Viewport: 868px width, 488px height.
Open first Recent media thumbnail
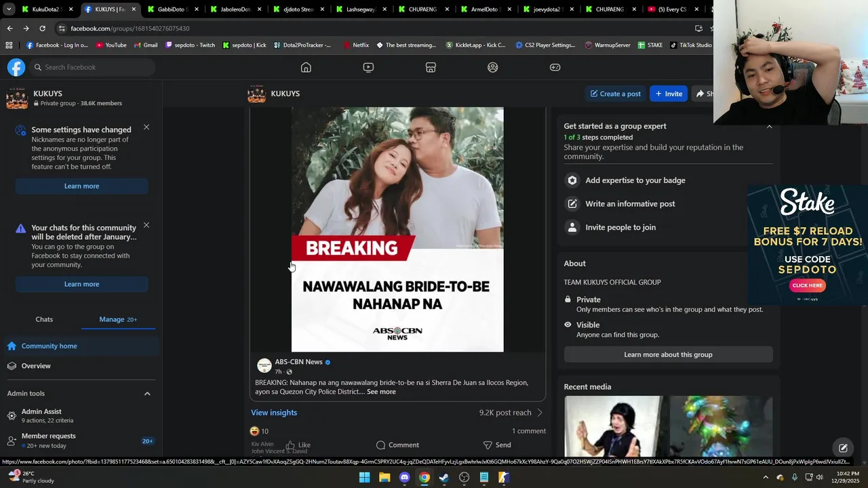pyautogui.click(x=614, y=426)
